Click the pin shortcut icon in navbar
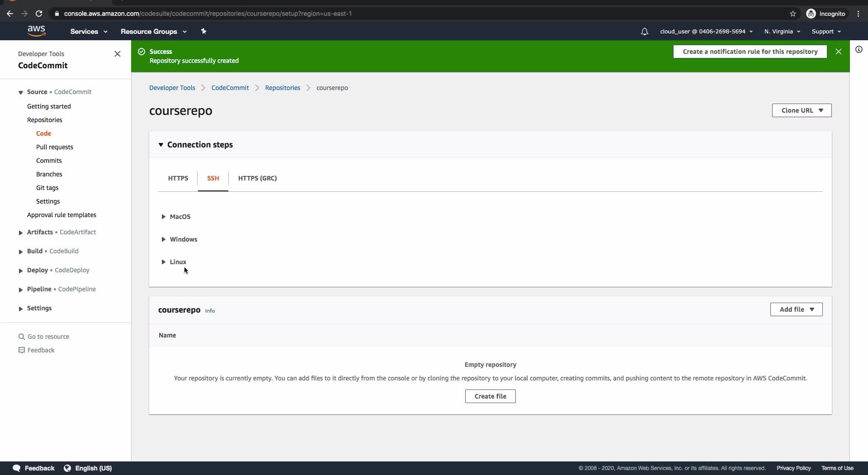 [203, 31]
